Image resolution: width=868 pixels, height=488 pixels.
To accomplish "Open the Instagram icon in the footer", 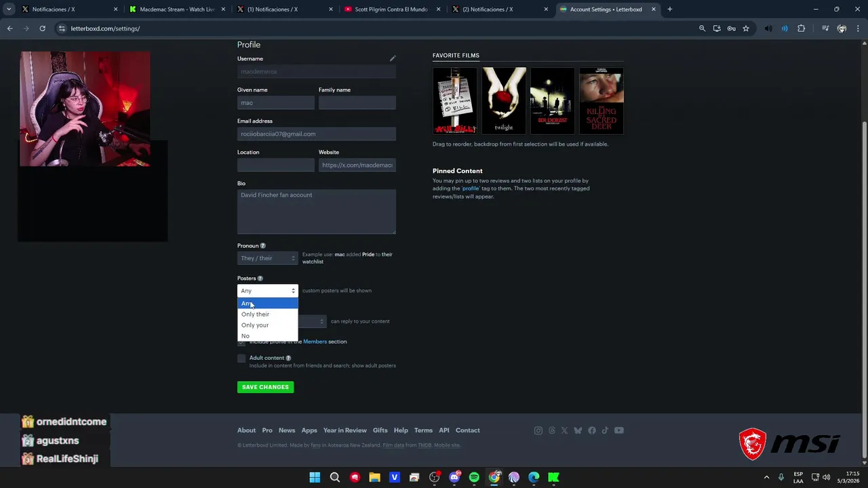I will 538,430.
